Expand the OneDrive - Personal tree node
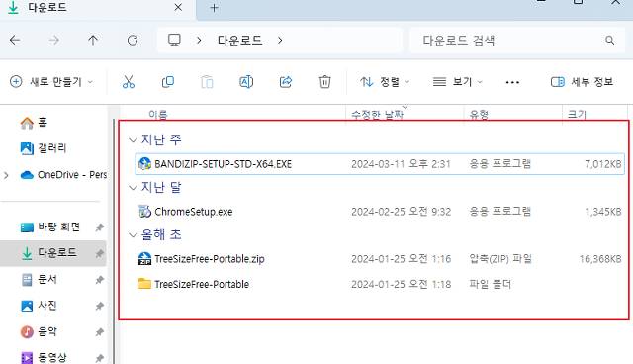The width and height of the screenshot is (633, 364). (6, 175)
